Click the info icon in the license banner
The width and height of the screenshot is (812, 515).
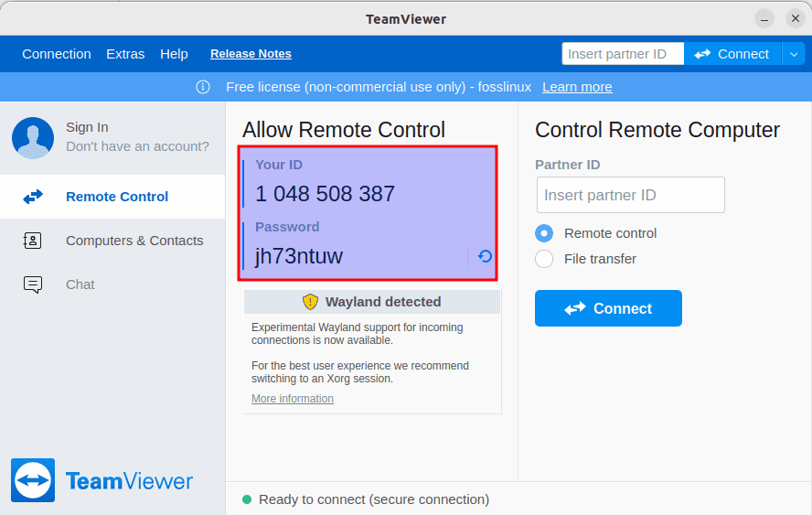point(203,87)
